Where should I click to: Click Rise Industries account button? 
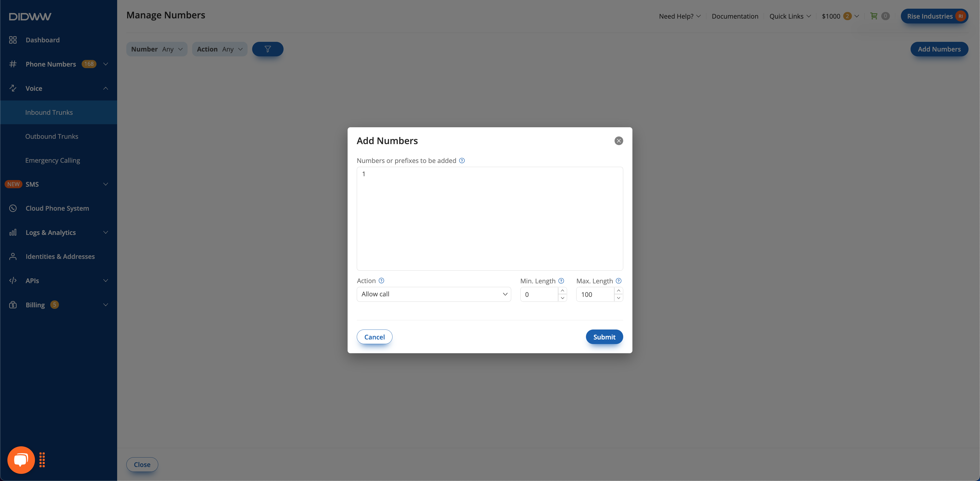click(934, 16)
